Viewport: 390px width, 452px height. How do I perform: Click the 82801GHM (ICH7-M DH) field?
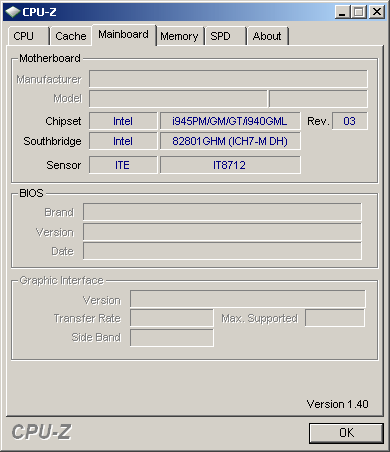(230, 141)
